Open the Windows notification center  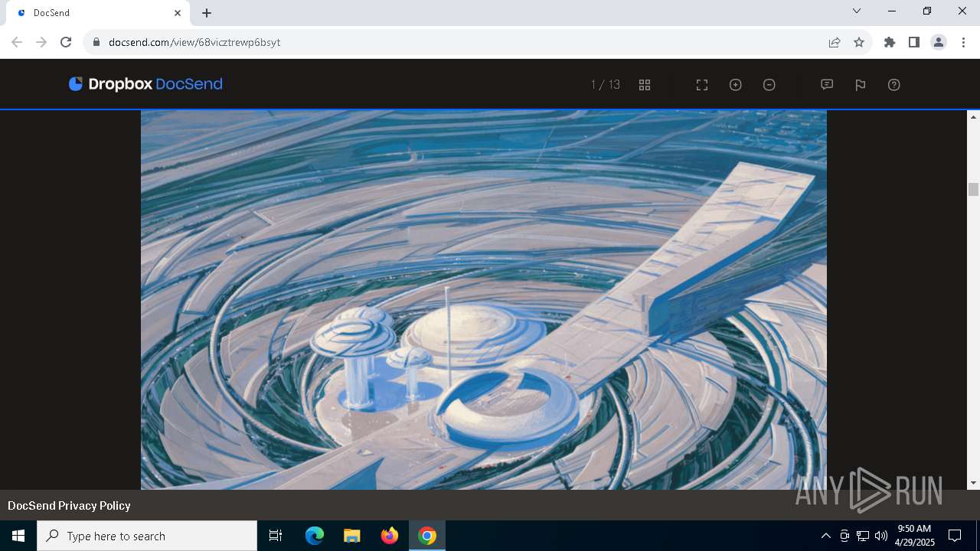(x=955, y=536)
